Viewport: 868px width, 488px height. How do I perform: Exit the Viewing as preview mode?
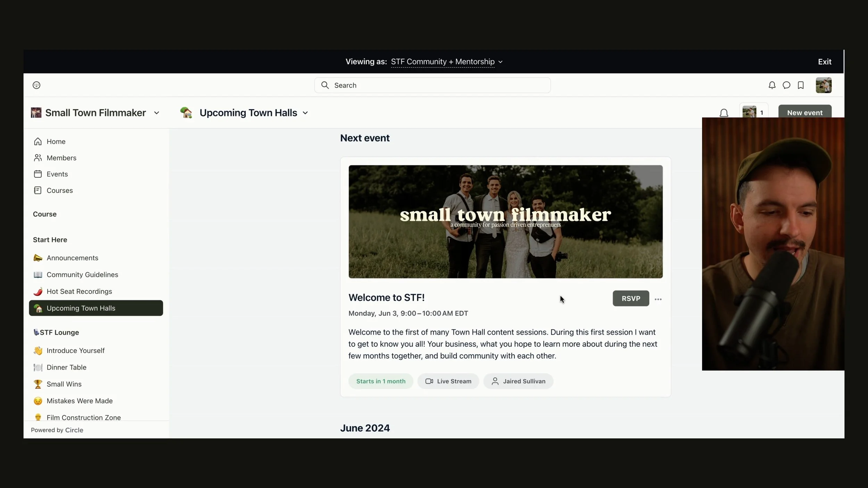coord(824,62)
